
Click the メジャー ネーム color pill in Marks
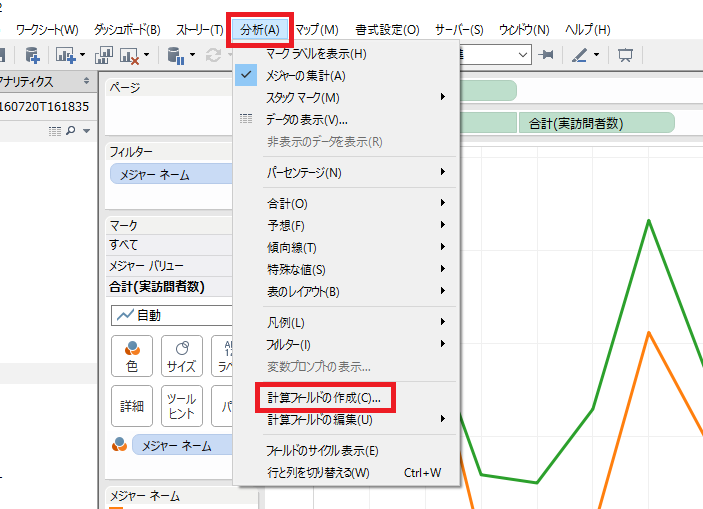click(x=182, y=445)
